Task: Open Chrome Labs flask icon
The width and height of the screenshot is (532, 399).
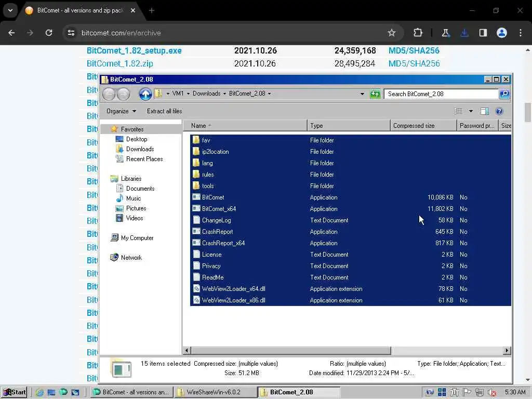Action: click(x=445, y=33)
